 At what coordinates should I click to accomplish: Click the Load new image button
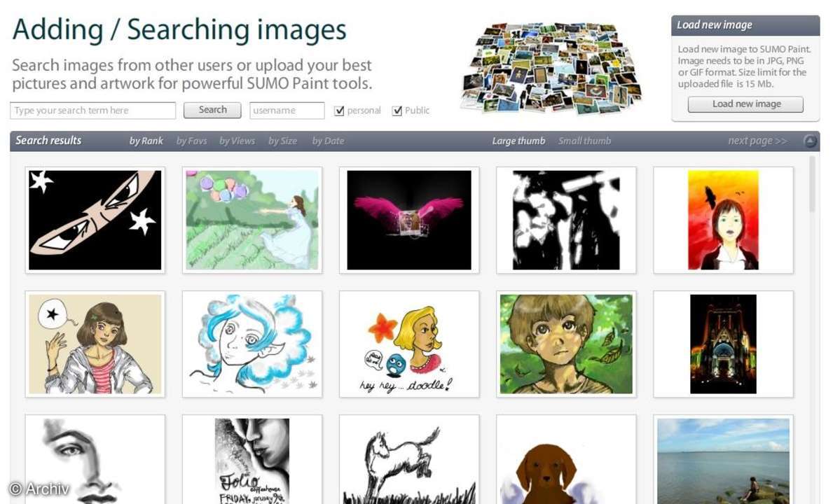coord(745,104)
